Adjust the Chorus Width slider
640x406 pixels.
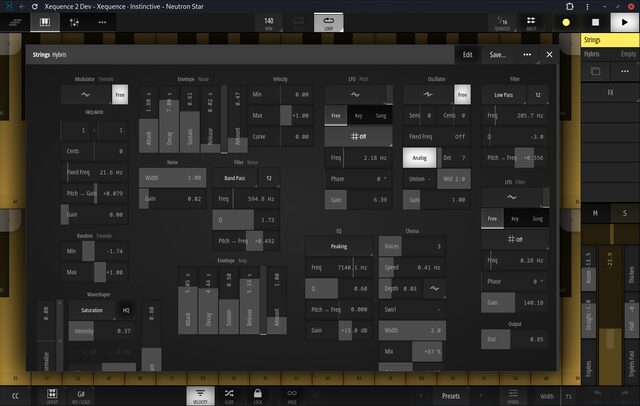[x=412, y=331]
